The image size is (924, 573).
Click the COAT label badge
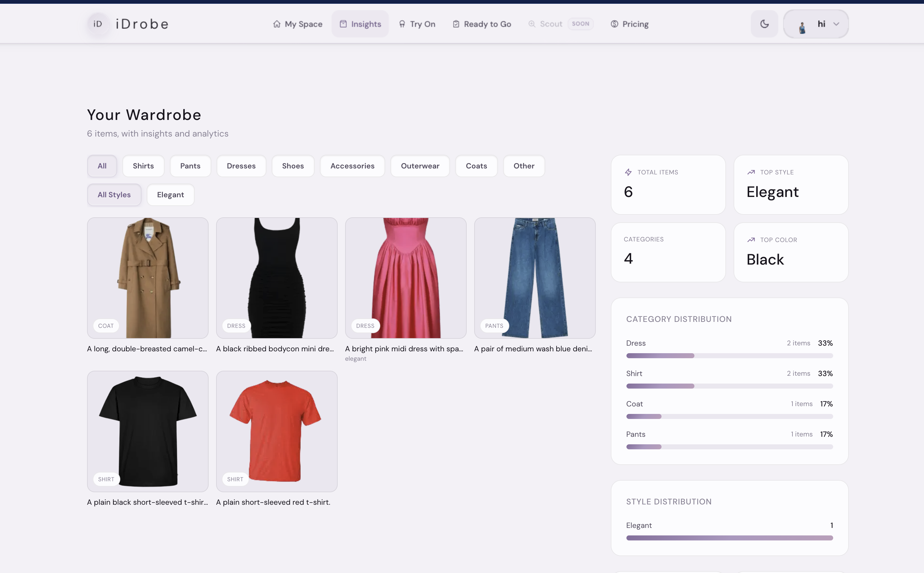click(x=106, y=326)
